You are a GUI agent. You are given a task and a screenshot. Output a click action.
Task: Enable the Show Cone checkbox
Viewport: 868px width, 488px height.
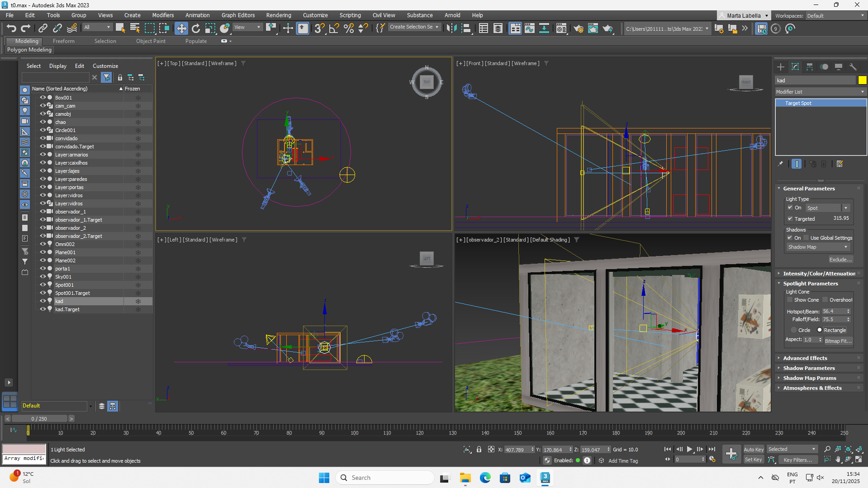tap(790, 300)
